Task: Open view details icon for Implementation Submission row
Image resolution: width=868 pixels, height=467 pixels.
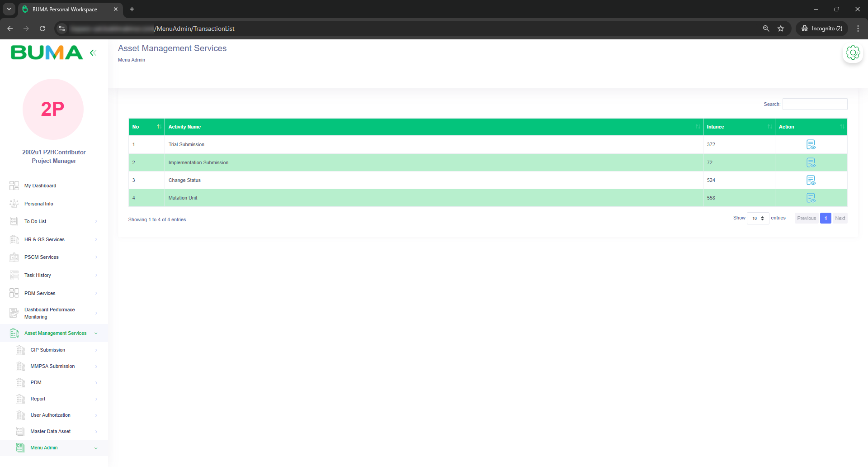Action: point(811,162)
